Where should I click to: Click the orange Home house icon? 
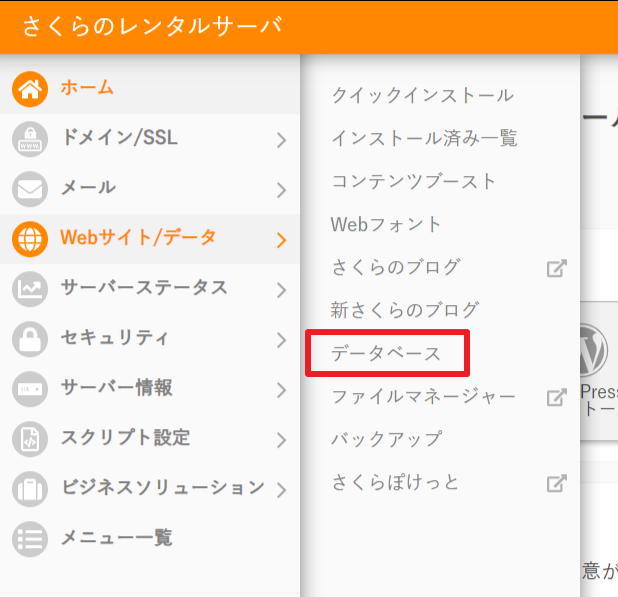tap(30, 89)
